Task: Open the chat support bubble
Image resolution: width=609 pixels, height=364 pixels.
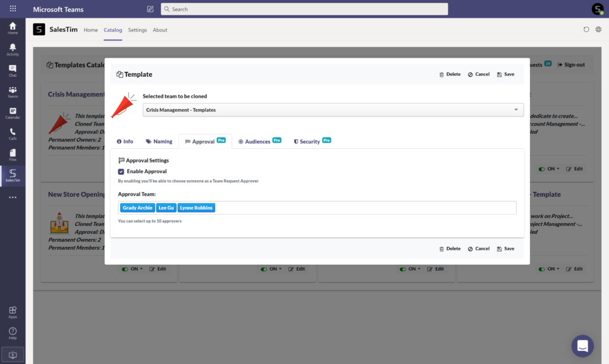Action: click(582, 346)
